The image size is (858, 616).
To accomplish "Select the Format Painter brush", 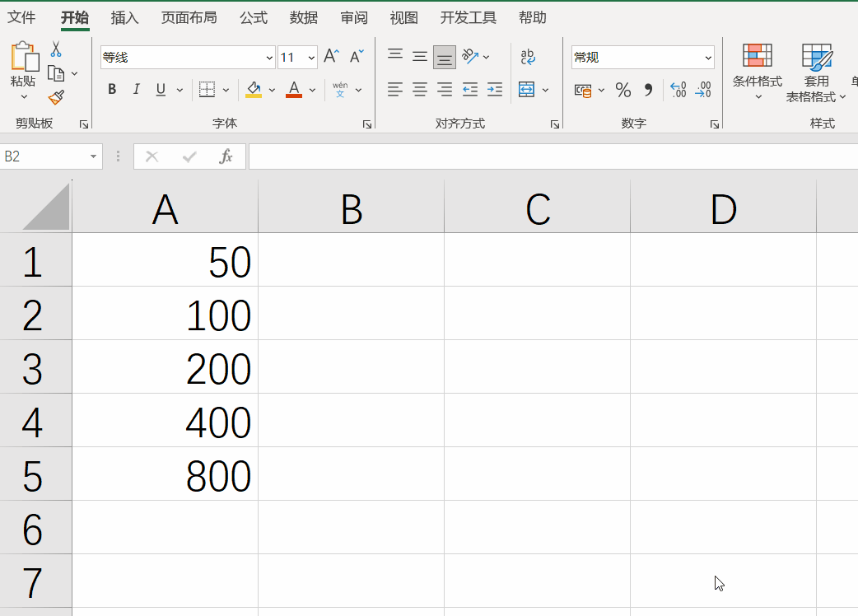I will (x=56, y=97).
